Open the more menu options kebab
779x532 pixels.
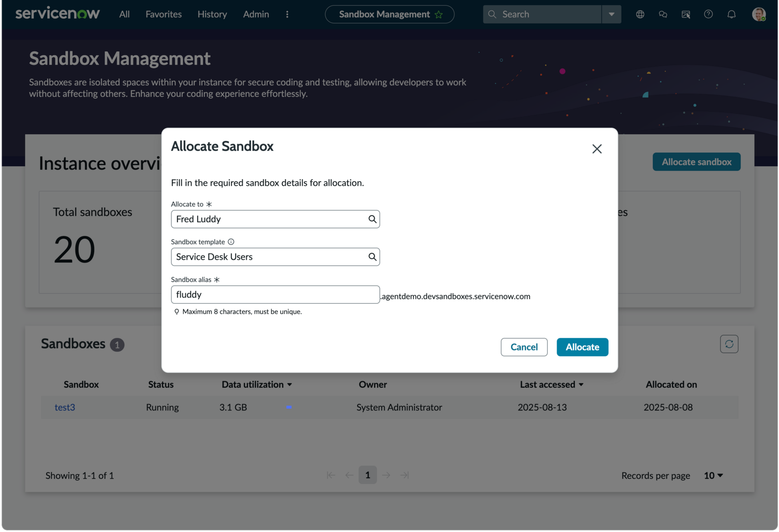tap(287, 14)
